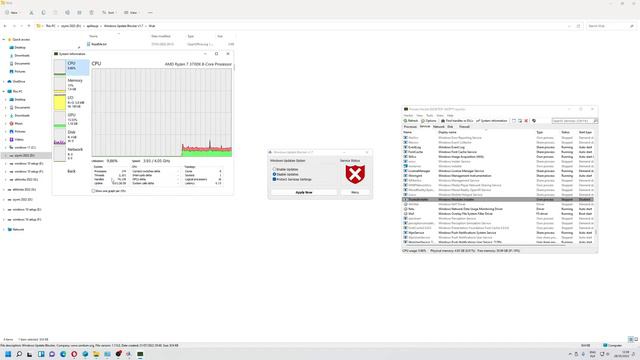The height and width of the screenshot is (360, 640).
Task: Expand the OneDrive tree node
Action: tap(4, 82)
